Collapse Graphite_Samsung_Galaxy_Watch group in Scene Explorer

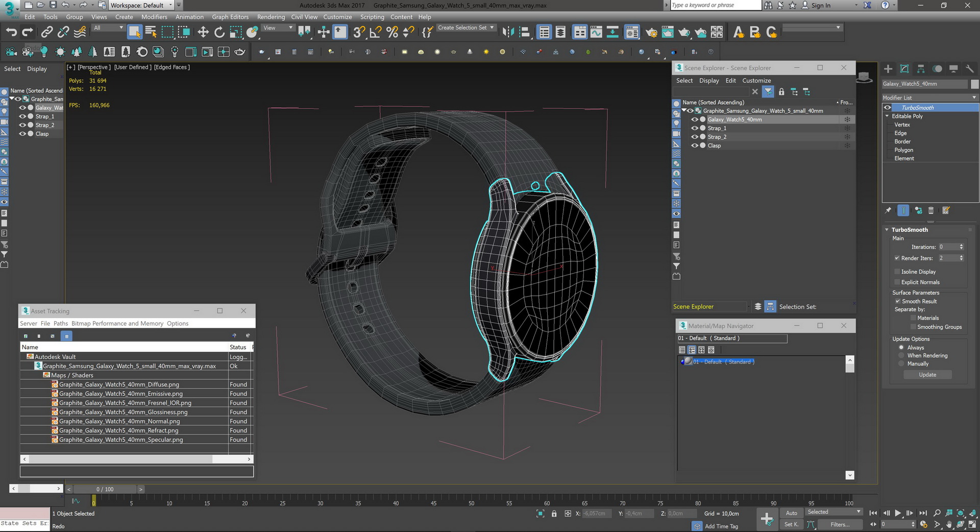tap(684, 111)
